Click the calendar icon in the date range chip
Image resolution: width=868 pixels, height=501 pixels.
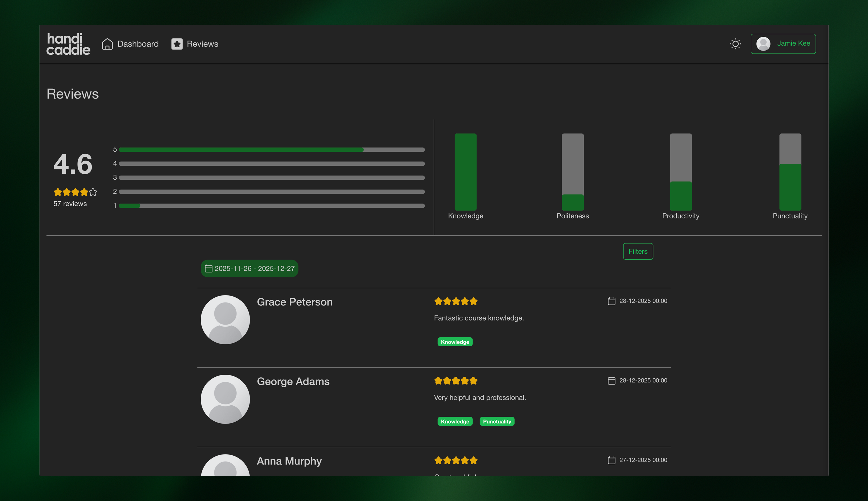[x=209, y=268]
